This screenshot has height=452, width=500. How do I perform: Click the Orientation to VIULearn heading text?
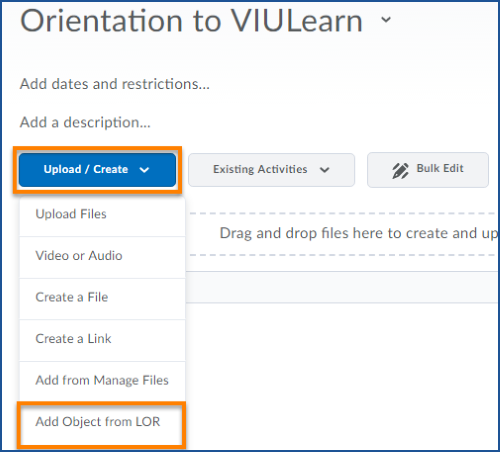click(191, 20)
